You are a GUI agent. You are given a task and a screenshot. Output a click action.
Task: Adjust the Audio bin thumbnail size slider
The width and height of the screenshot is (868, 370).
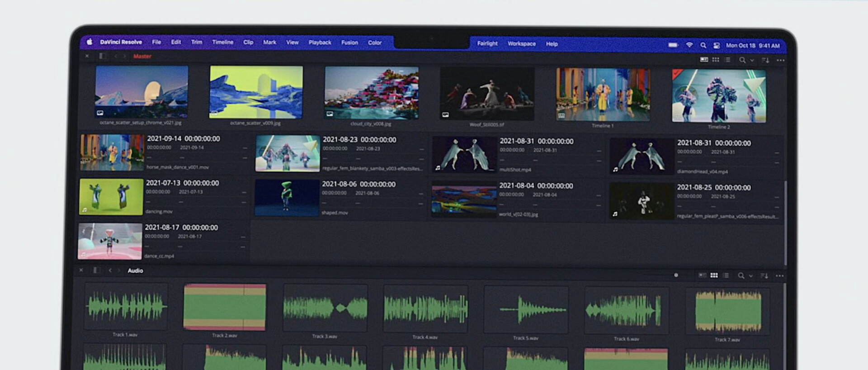point(676,275)
